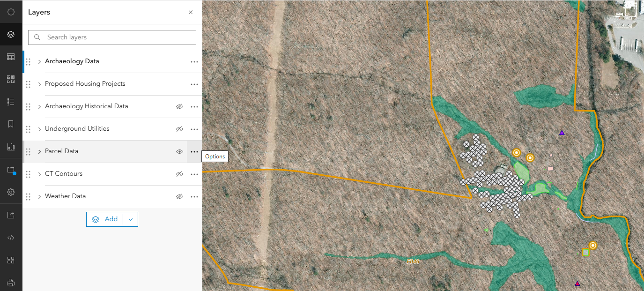Open the Bookmarks panel icon
Viewport: 644px width, 291px height.
coord(11,124)
